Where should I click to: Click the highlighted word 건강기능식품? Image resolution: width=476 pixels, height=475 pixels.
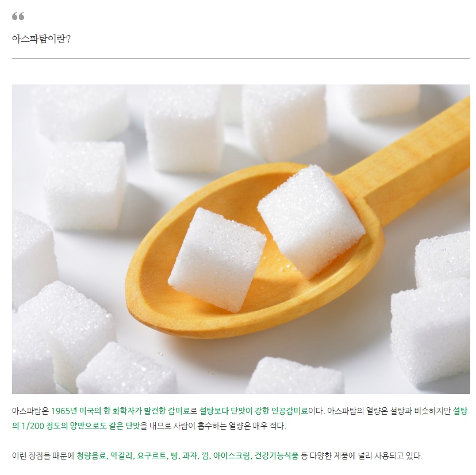pos(277,455)
